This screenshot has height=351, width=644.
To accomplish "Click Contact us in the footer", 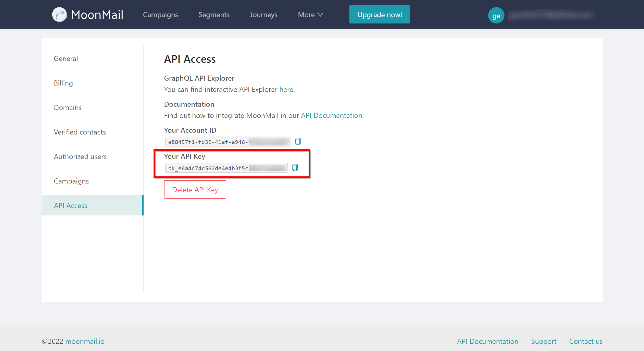I will 586,341.
